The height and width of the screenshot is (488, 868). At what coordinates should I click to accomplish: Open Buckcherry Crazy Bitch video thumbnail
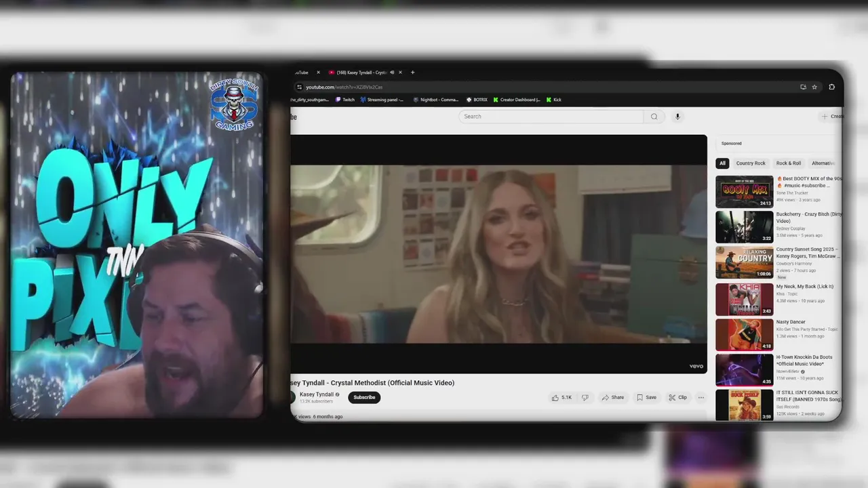coord(744,227)
